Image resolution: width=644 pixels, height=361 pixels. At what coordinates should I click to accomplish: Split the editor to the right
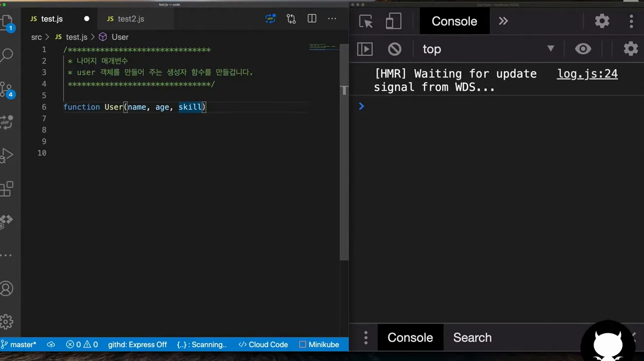312,18
